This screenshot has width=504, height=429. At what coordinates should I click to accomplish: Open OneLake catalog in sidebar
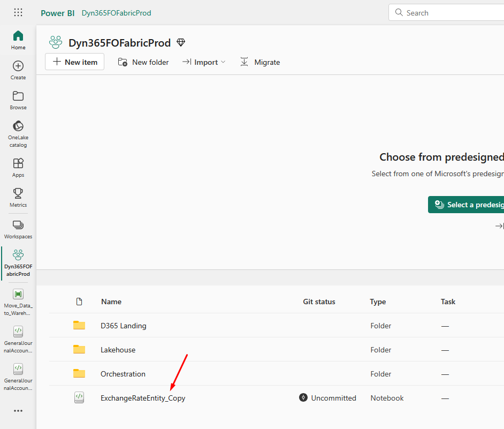click(x=18, y=134)
